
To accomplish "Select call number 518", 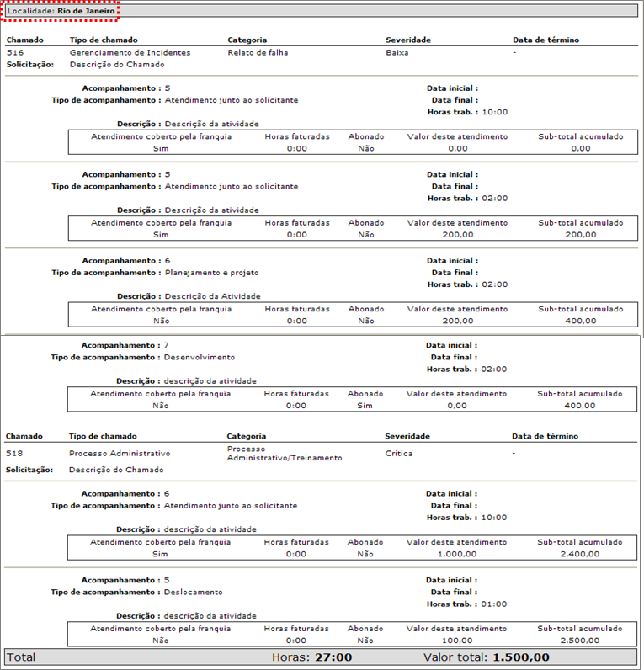I will 14,453.
